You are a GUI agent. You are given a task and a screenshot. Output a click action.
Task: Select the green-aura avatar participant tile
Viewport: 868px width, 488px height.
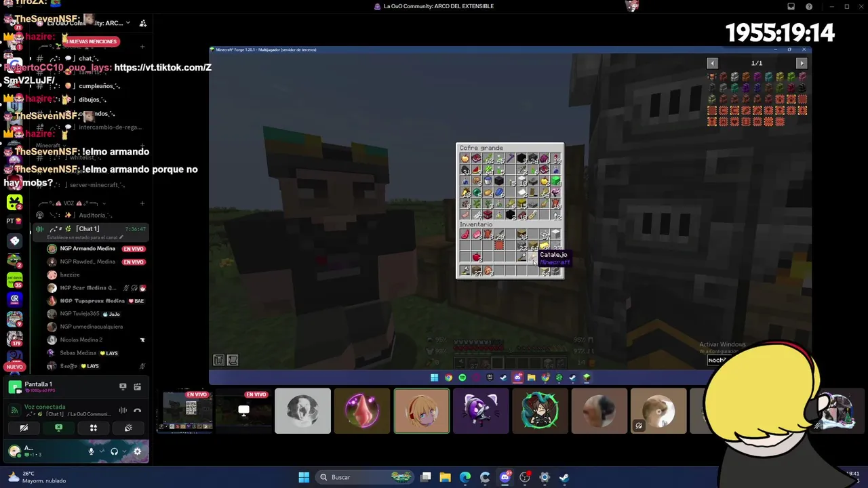click(x=540, y=411)
